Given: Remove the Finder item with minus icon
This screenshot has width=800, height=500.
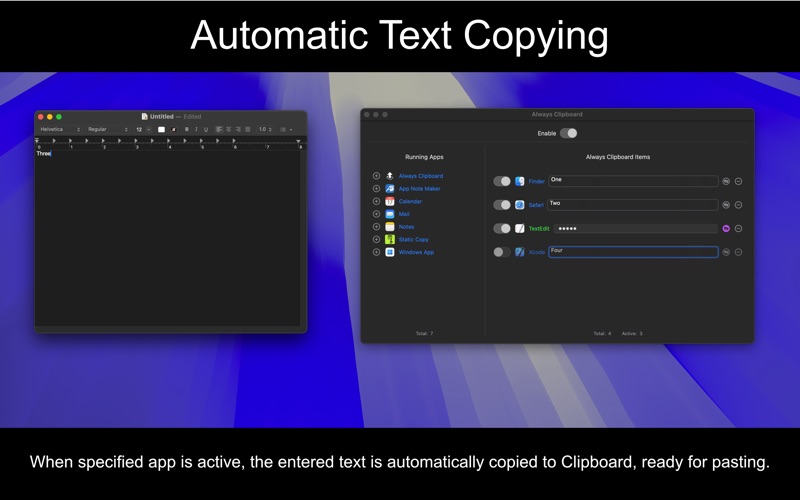Looking at the screenshot, I should (738, 181).
